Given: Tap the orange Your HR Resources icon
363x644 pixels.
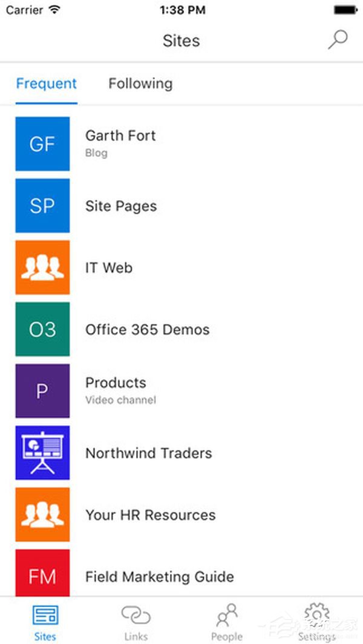Looking at the screenshot, I should [x=42, y=515].
